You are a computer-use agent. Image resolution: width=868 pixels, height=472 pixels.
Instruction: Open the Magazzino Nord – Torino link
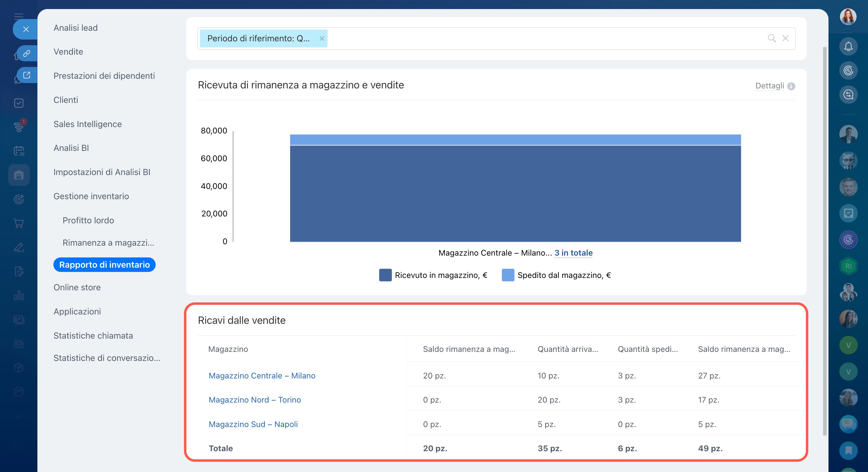point(255,400)
